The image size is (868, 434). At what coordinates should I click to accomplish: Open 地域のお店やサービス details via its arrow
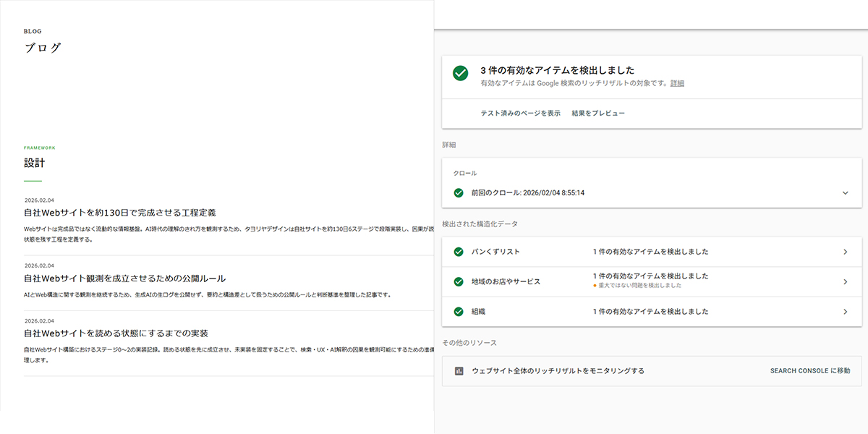click(845, 281)
